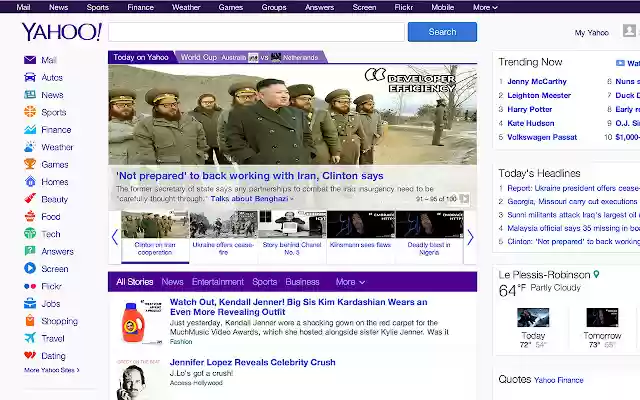Select the Weather cloud icon in sidebar

pos(30,147)
